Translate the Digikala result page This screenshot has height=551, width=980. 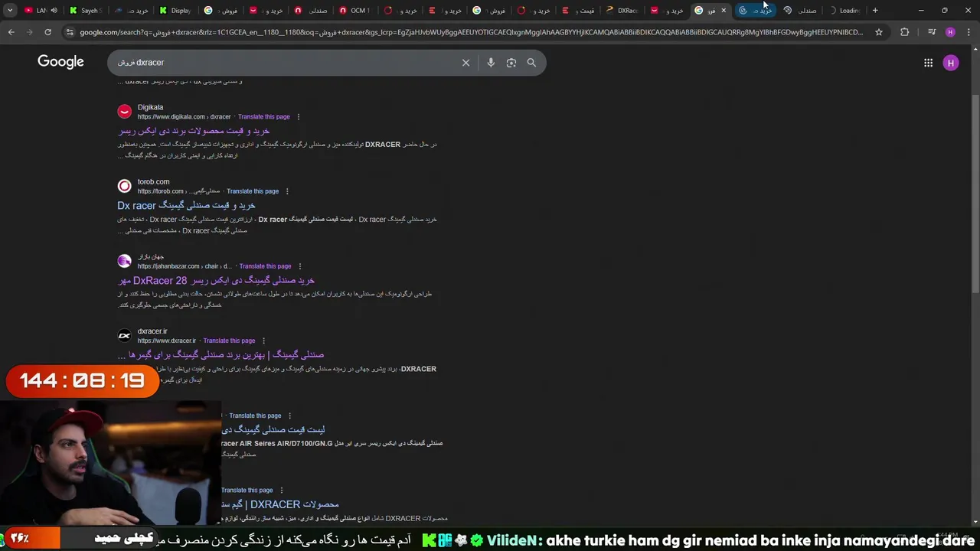tap(264, 117)
